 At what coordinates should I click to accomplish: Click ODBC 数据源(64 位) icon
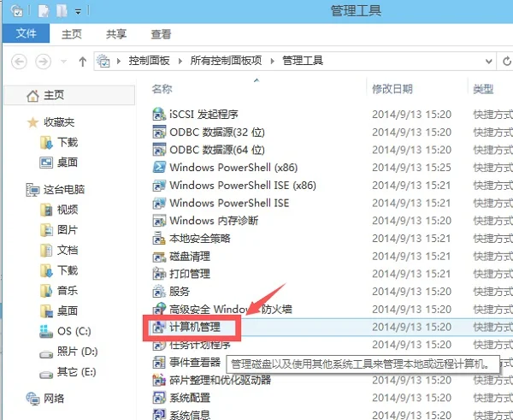click(159, 150)
